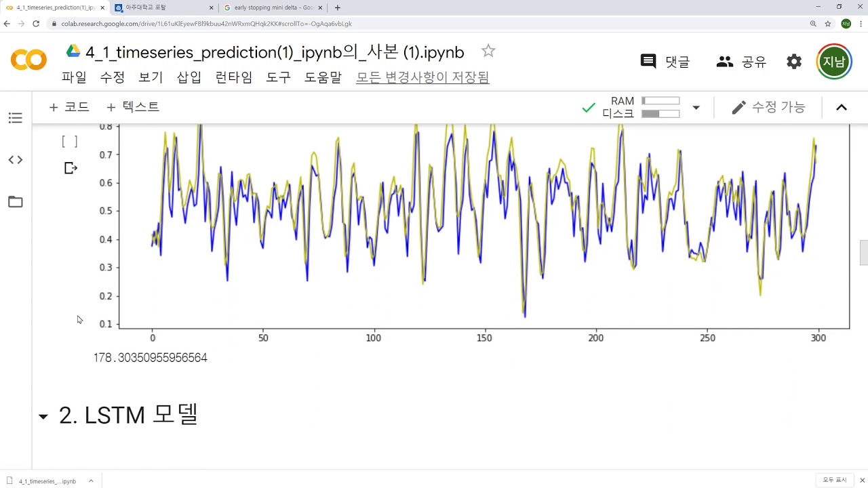Open the Chrome three-dot menu
This screenshot has height=488, width=868.
(860, 24)
